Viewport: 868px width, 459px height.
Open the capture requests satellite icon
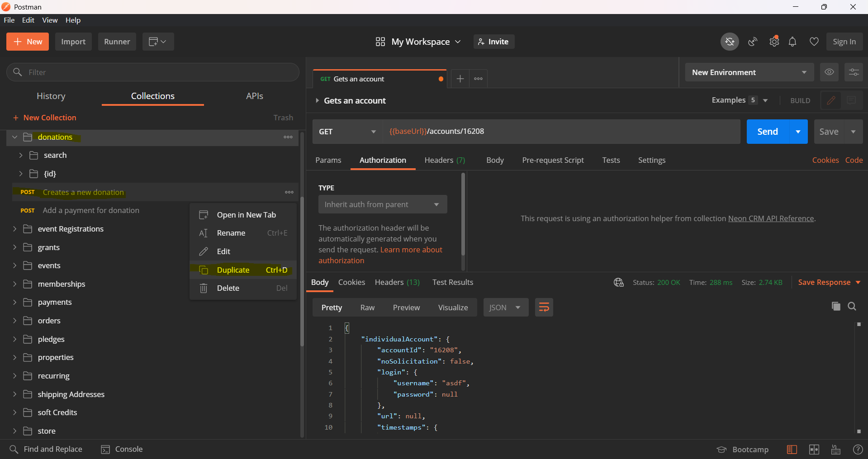tap(753, 42)
